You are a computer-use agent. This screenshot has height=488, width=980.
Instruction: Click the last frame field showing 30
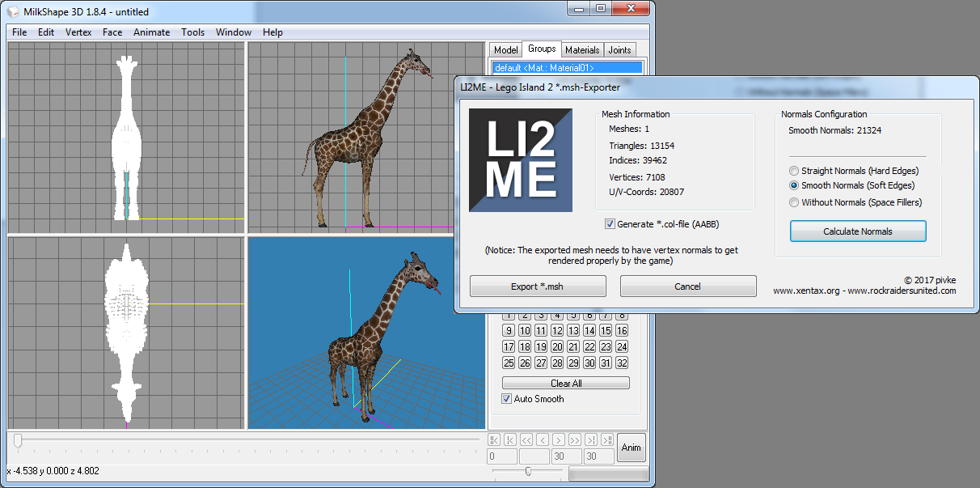(x=599, y=456)
